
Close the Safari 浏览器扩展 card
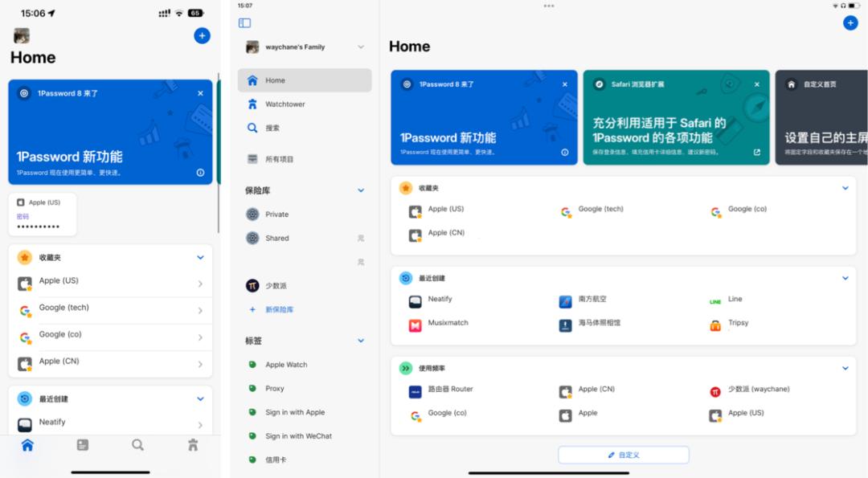coord(757,84)
